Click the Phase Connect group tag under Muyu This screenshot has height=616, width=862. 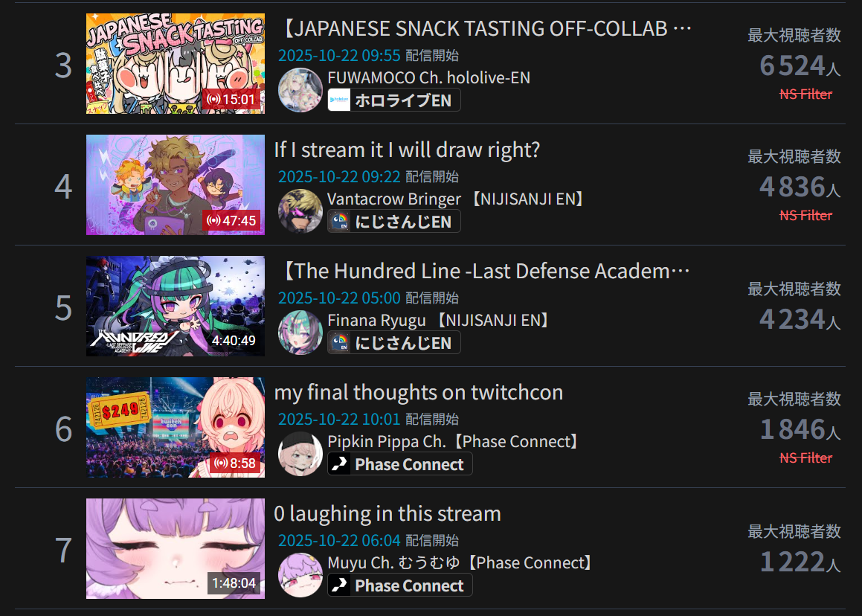click(x=400, y=585)
